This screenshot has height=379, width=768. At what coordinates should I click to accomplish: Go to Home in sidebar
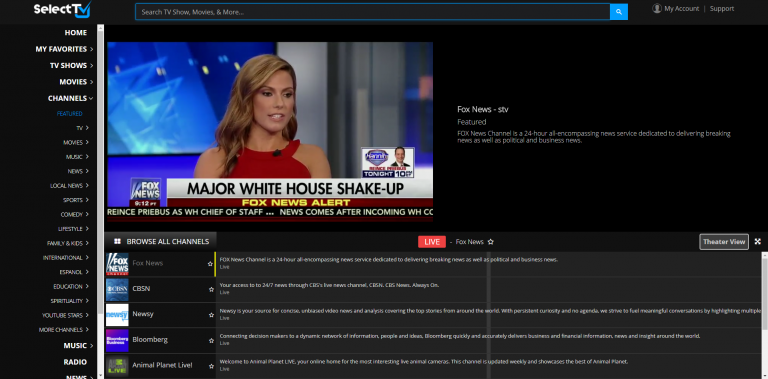(x=76, y=33)
